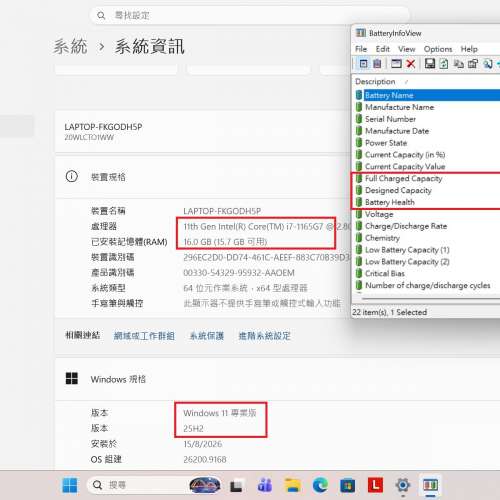Select the Serial Number row
500x500 pixels.
[x=427, y=119]
